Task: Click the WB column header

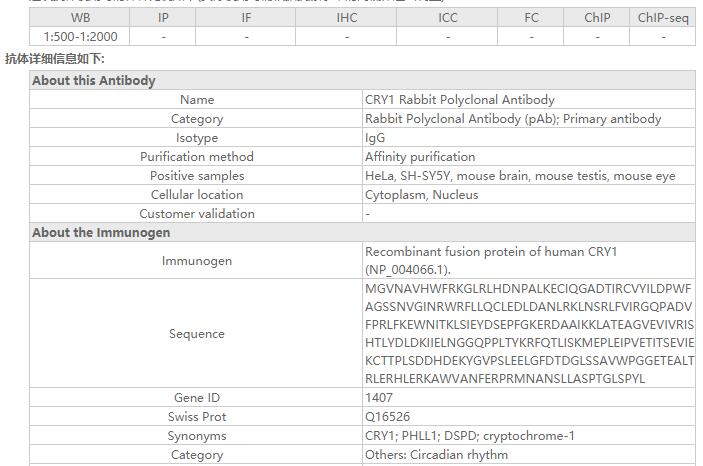Action: [80, 17]
